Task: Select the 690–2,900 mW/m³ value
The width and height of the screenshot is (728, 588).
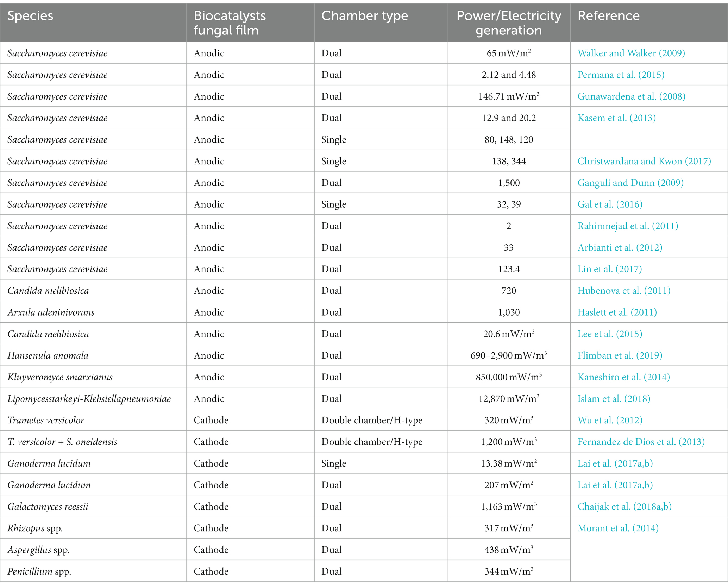Action: 509,355
